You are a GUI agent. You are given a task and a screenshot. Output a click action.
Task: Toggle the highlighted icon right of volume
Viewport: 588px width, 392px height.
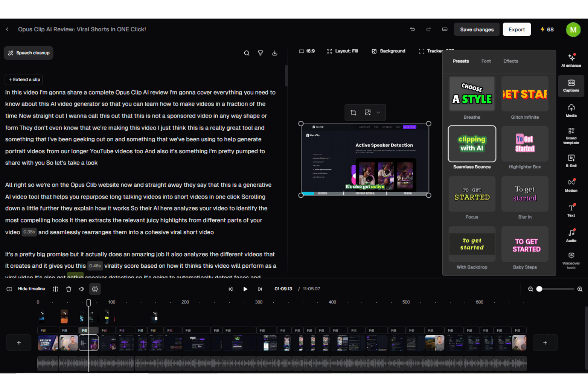95,289
